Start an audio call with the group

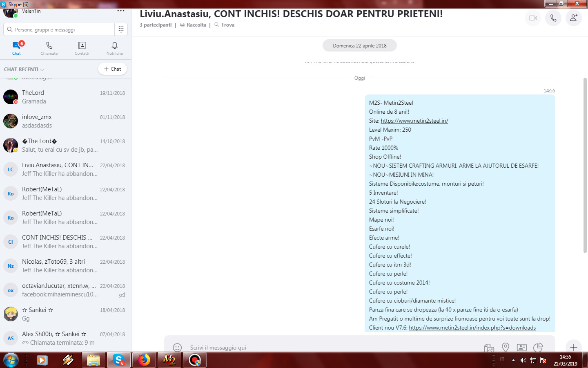pyautogui.click(x=553, y=18)
